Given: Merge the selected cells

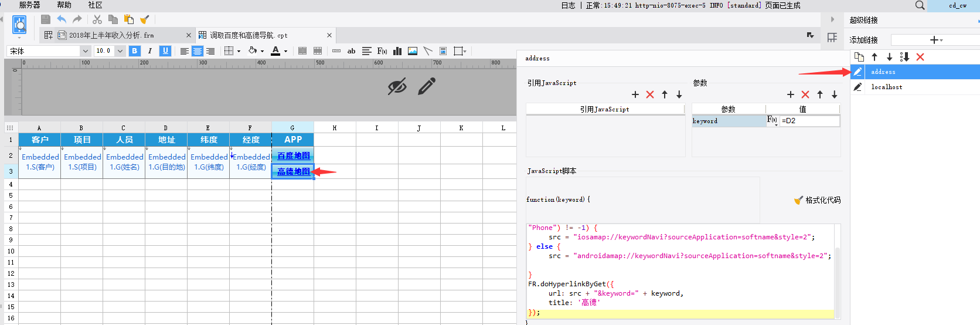Looking at the screenshot, I should pyautogui.click(x=302, y=51).
